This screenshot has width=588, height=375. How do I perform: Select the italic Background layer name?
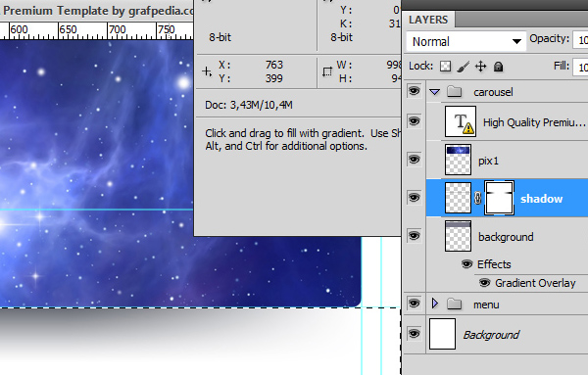tap(491, 335)
